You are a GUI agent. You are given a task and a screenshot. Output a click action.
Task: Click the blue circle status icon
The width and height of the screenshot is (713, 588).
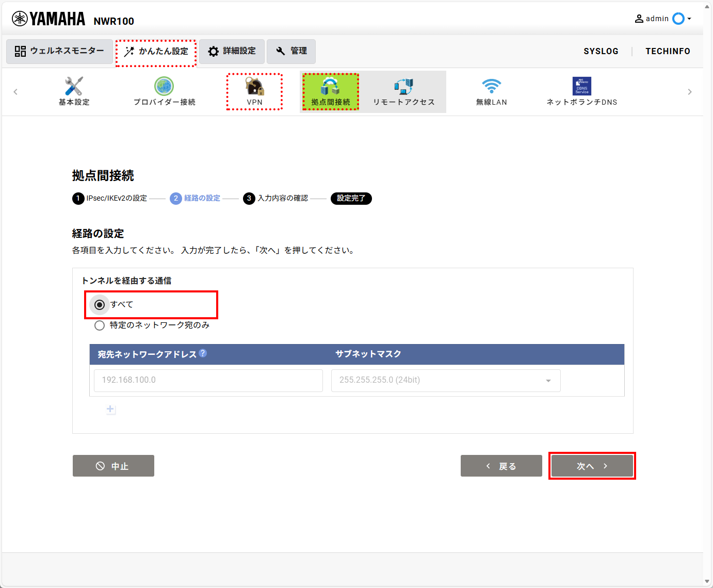678,19
